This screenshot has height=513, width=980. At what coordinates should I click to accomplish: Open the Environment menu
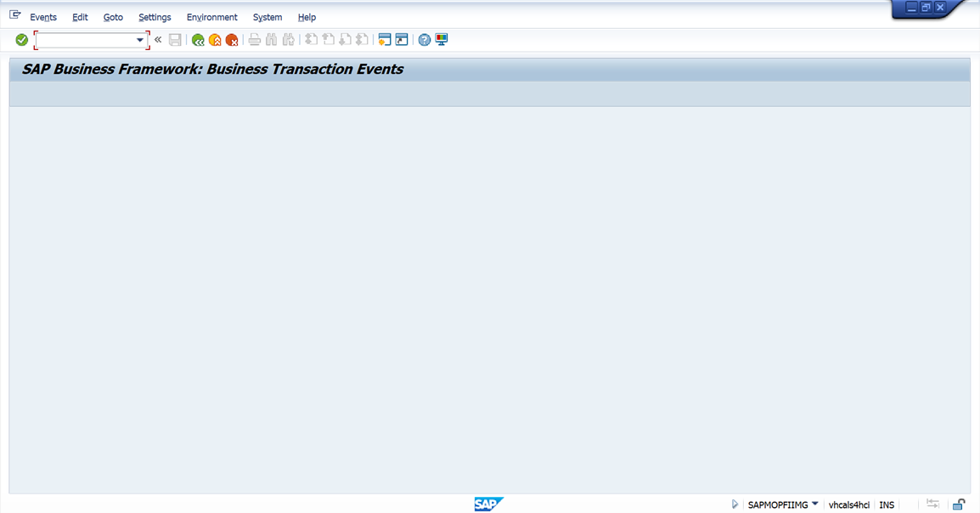point(212,17)
